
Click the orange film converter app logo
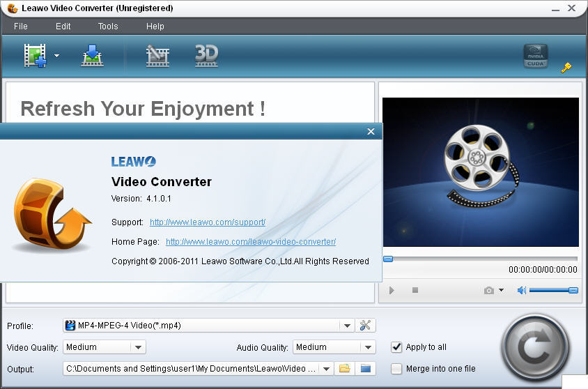(x=52, y=214)
